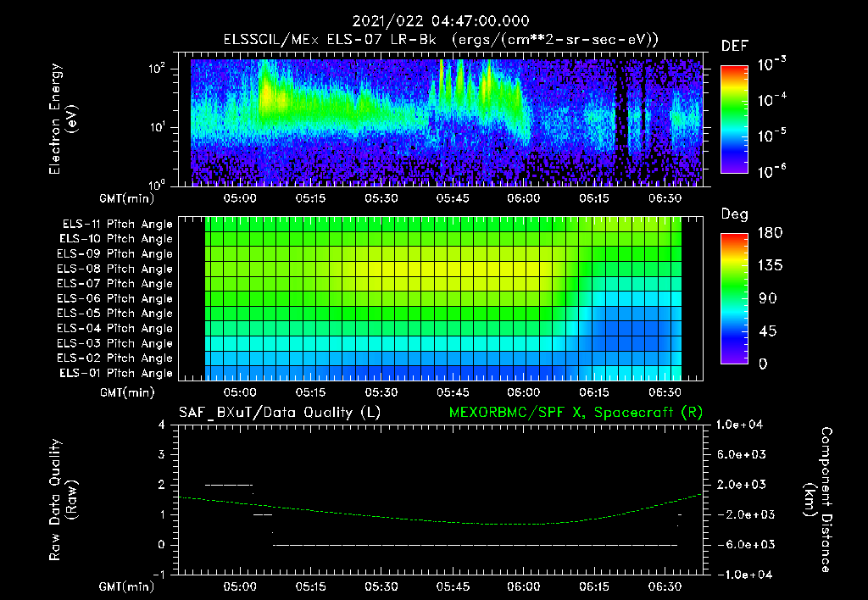Select ELS-01 Pitch Angle row label

[116, 373]
